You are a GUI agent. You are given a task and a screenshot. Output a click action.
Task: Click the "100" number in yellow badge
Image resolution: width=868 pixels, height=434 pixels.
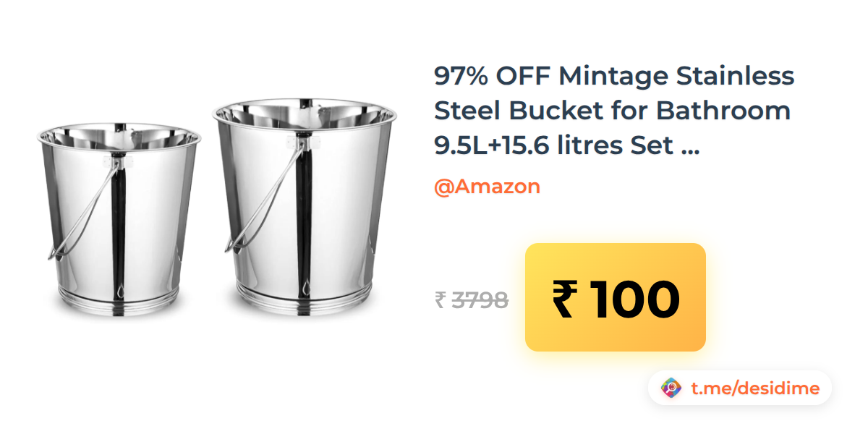(x=636, y=299)
